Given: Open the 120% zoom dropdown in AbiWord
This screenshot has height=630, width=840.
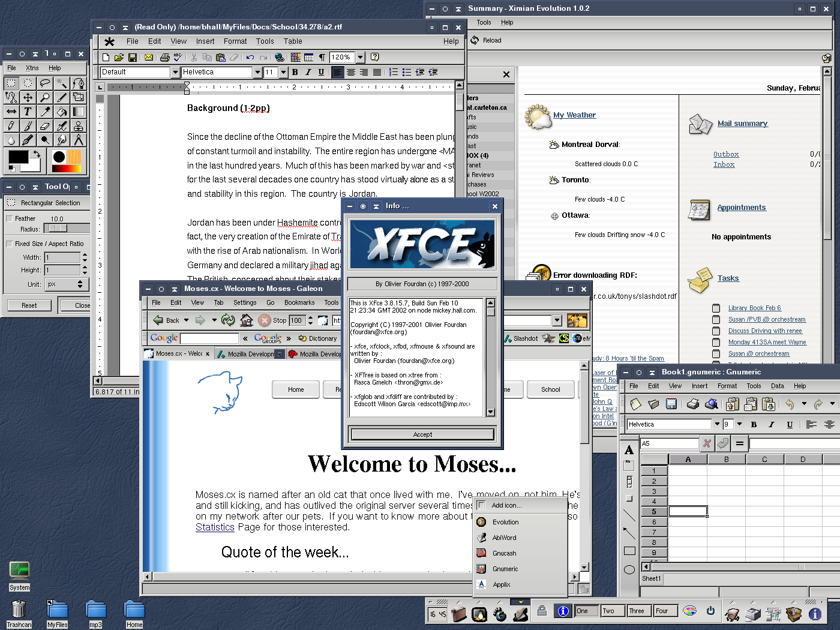Looking at the screenshot, I should tap(361, 58).
